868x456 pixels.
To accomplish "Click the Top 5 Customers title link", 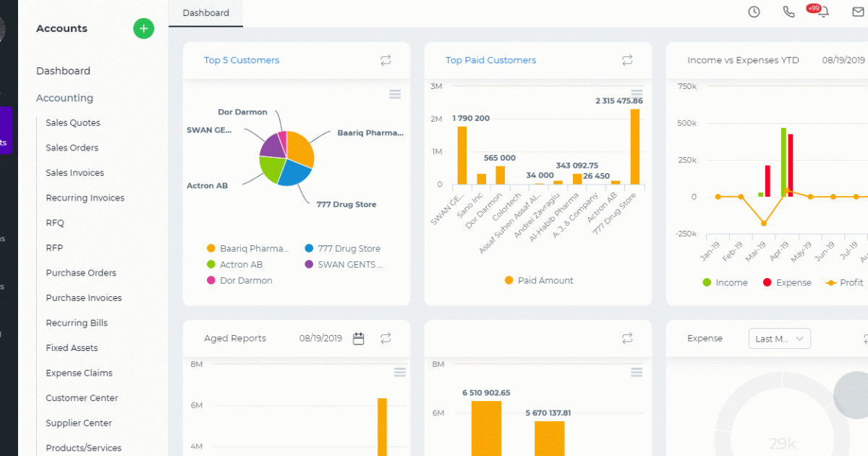I will click(x=242, y=60).
